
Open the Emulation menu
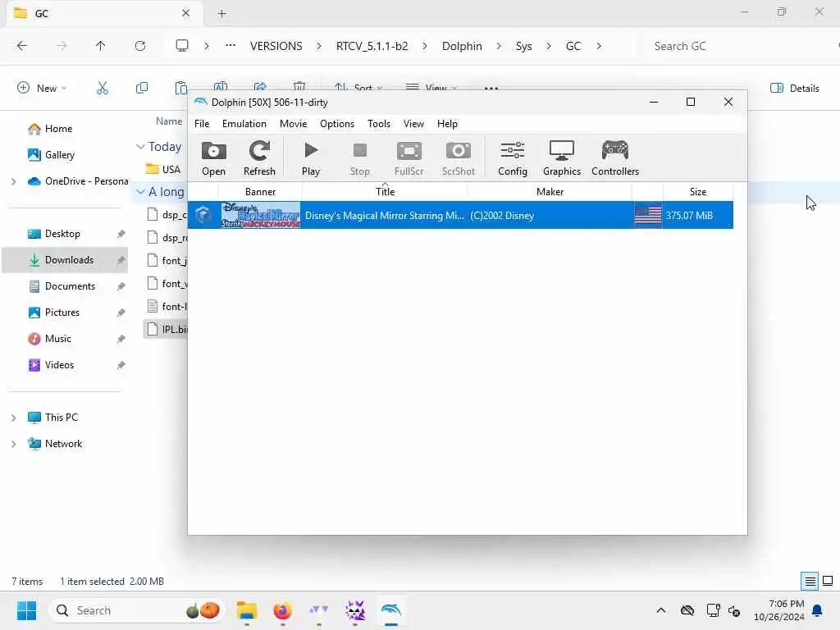[244, 124]
